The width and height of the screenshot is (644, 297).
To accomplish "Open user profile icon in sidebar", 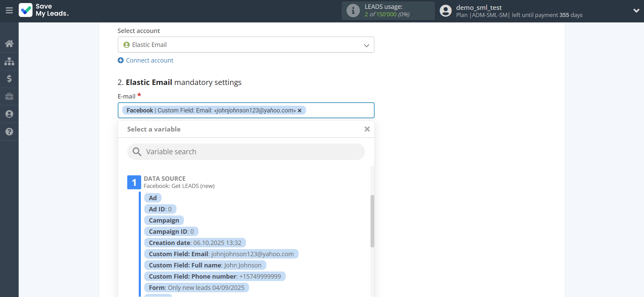I will coord(9,114).
